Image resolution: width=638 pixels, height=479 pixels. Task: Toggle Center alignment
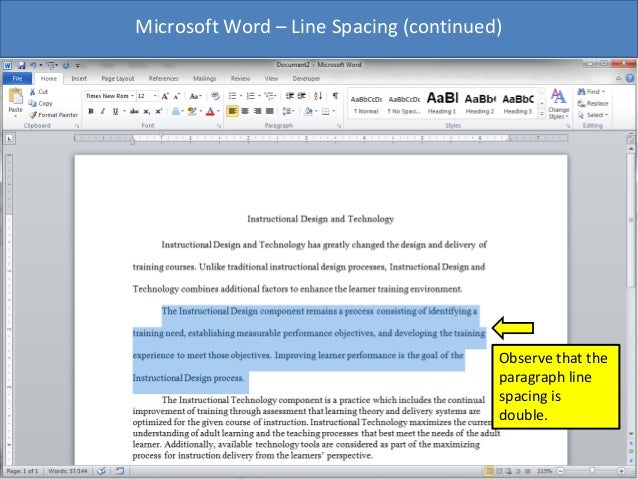pyautogui.click(x=245, y=111)
